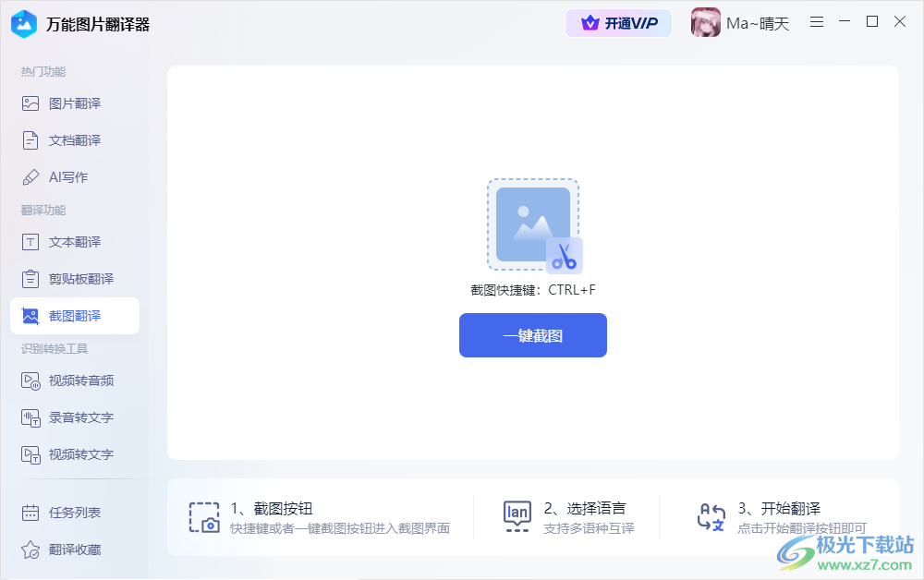Click the 一键截图 button
The height and width of the screenshot is (580, 924).
[533, 335]
